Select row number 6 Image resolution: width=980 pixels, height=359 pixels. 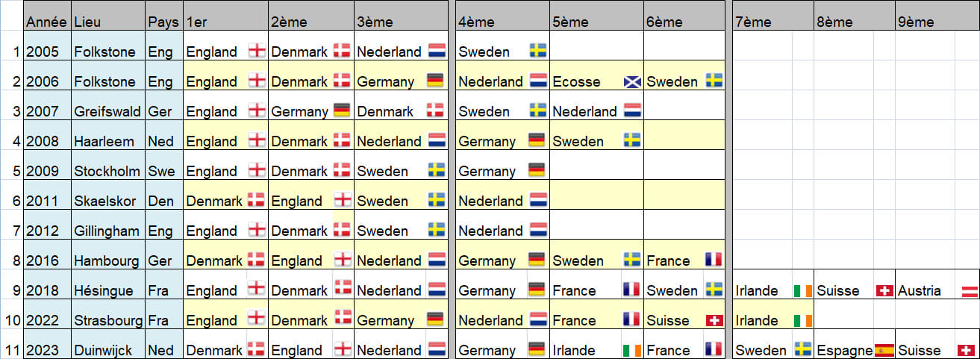tap(11, 201)
